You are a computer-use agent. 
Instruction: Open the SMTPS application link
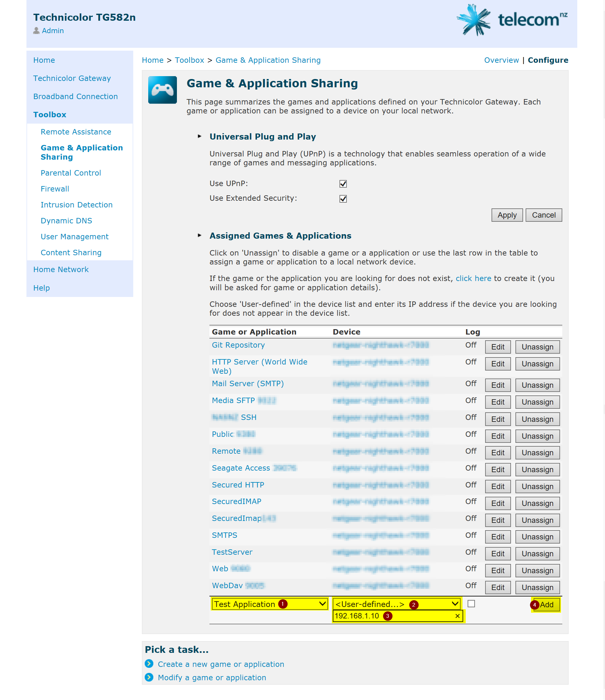(224, 535)
